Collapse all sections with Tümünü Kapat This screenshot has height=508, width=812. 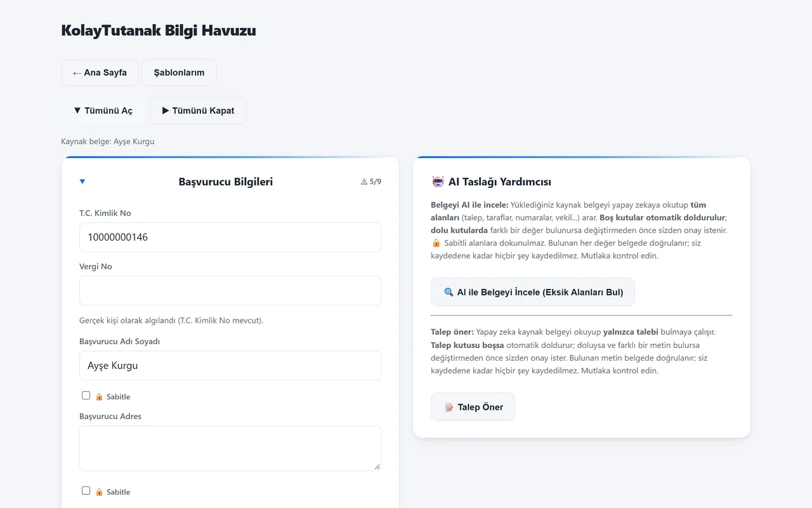coord(198,110)
